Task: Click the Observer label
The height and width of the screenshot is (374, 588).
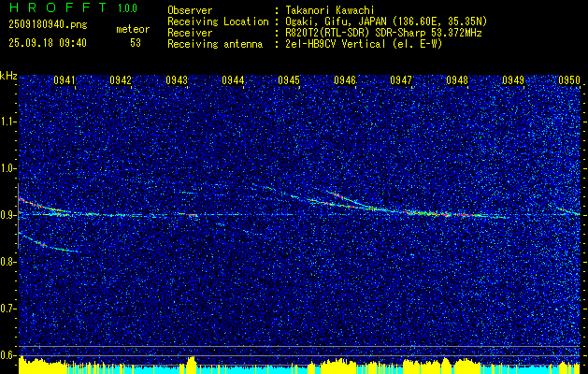Action: 190,10
